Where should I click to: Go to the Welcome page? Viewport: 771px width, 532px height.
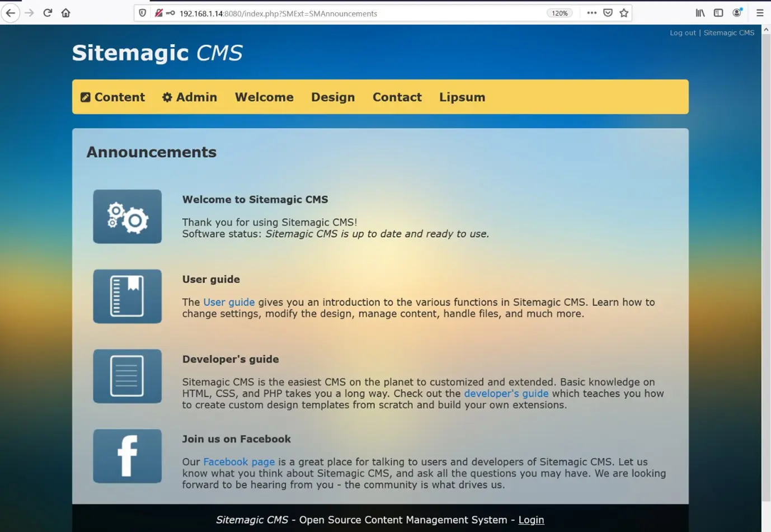coord(264,97)
